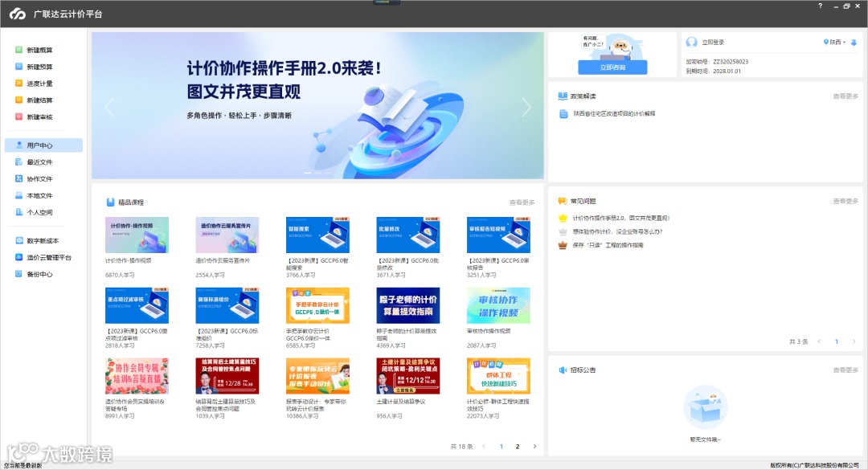The image size is (868, 470).
Task: Open the 审核协作操作视频 thumbnail
Action: coord(498,305)
